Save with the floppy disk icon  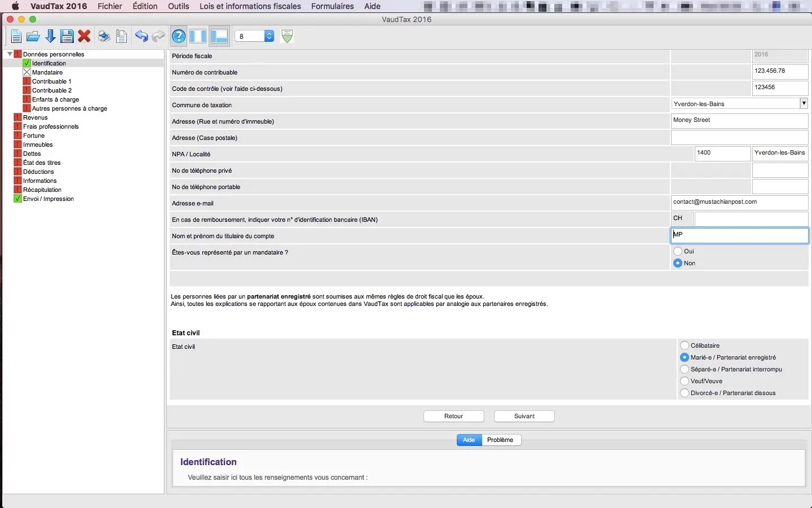point(67,37)
